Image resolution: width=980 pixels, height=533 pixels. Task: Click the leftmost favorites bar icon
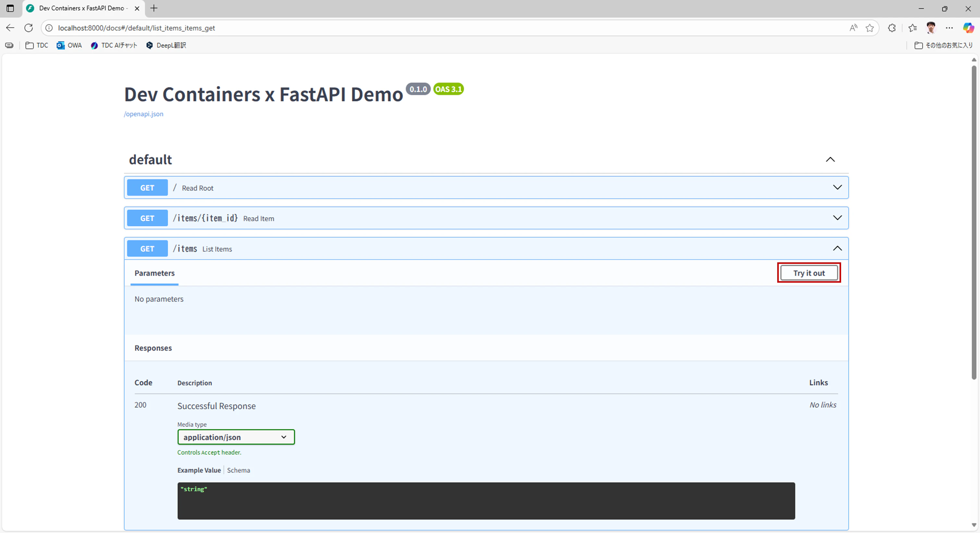9,45
